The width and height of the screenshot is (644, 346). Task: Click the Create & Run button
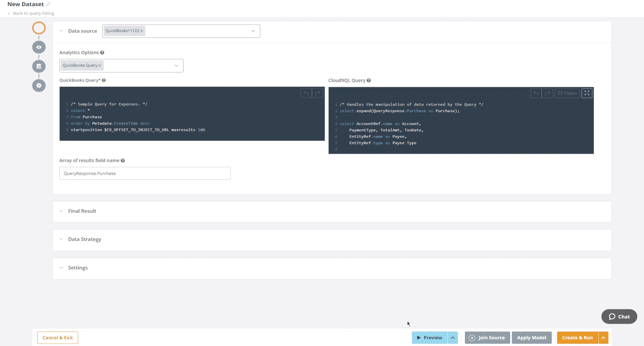coord(577,338)
